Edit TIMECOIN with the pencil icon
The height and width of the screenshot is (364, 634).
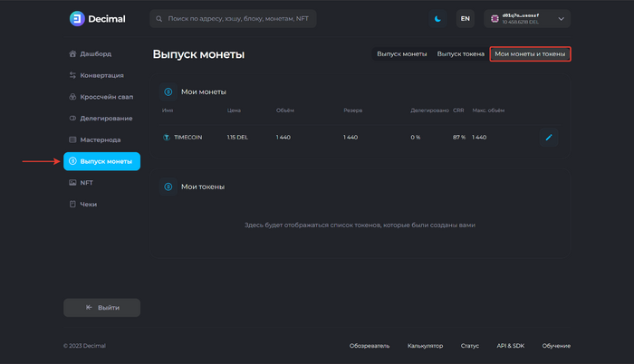click(x=548, y=137)
